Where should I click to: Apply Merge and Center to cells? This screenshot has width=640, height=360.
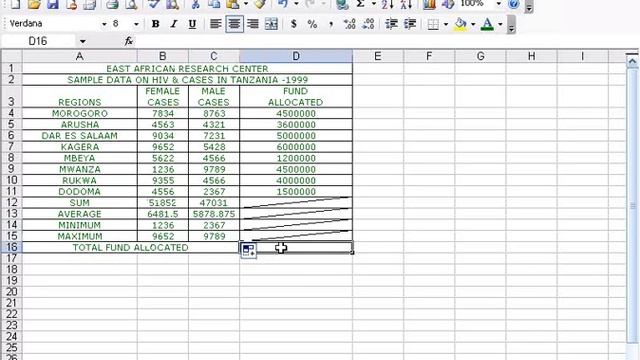tap(271, 24)
